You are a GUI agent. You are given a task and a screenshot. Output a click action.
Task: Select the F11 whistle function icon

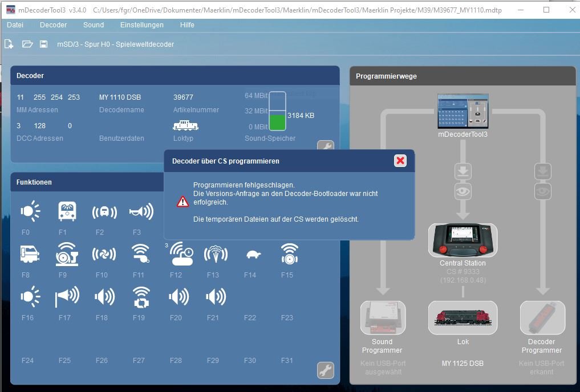coord(141,254)
